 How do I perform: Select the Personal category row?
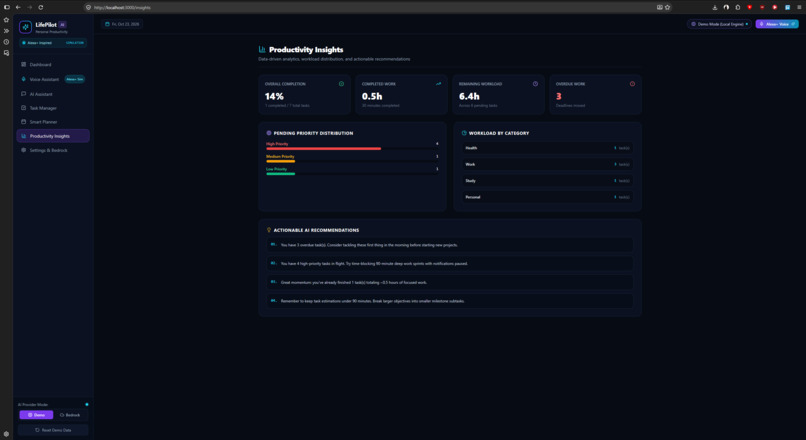(x=547, y=197)
